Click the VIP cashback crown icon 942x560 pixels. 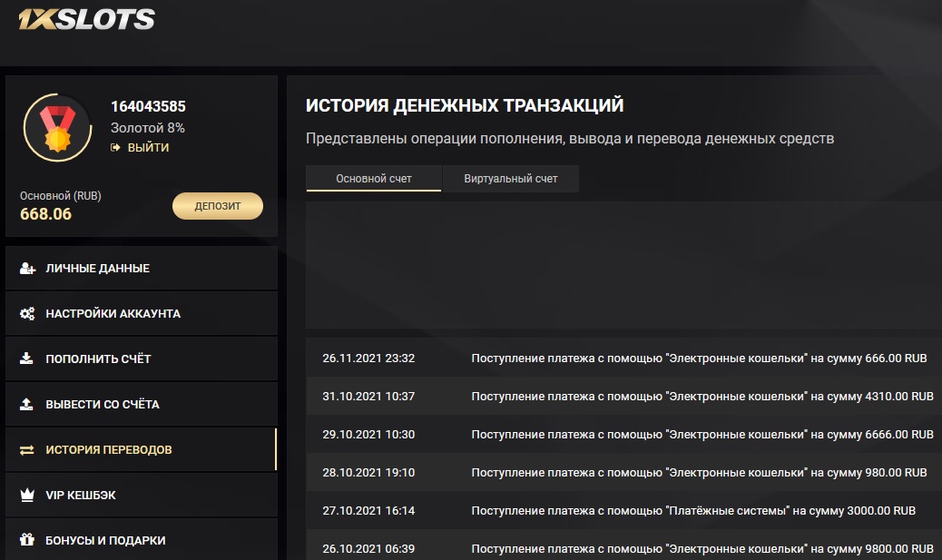pos(27,496)
